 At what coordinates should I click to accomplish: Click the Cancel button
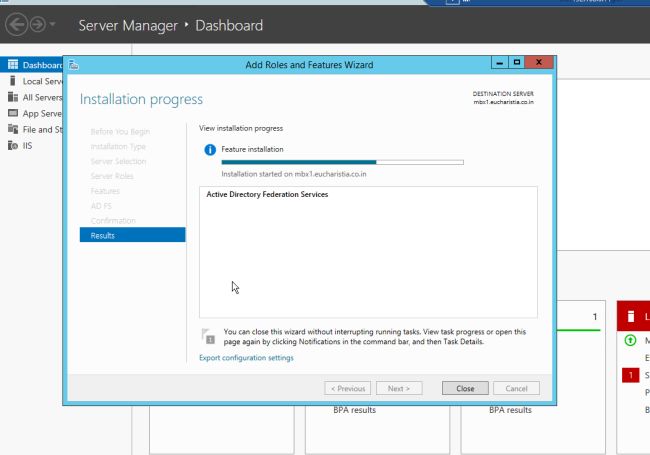pos(517,388)
